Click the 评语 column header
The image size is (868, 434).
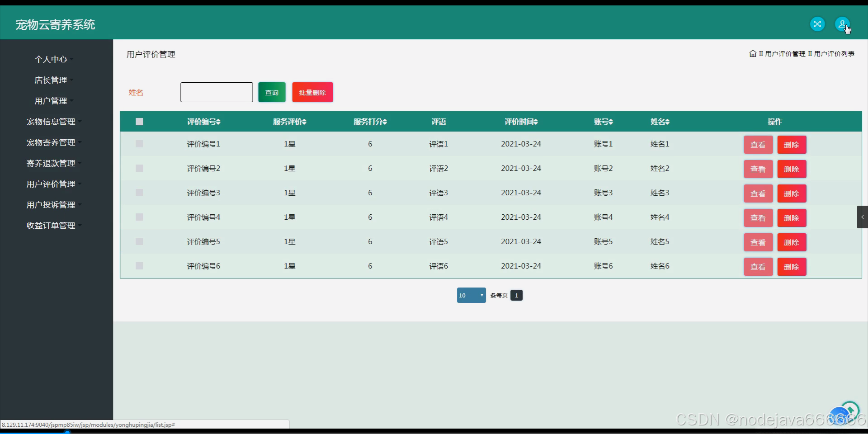pos(439,122)
